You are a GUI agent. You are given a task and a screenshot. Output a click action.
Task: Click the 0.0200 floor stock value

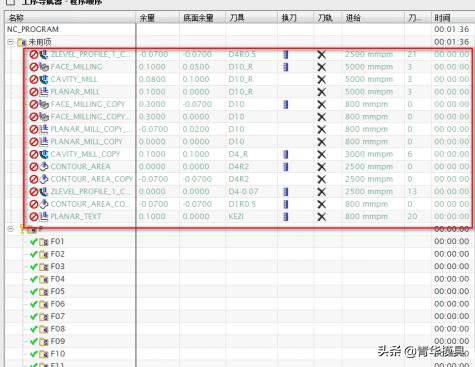pos(196,129)
